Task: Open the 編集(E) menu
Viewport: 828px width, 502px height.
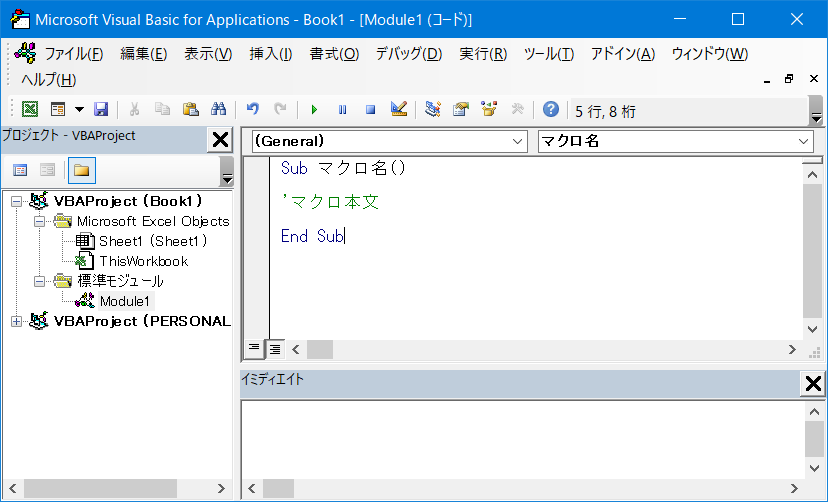Action: tap(144, 53)
